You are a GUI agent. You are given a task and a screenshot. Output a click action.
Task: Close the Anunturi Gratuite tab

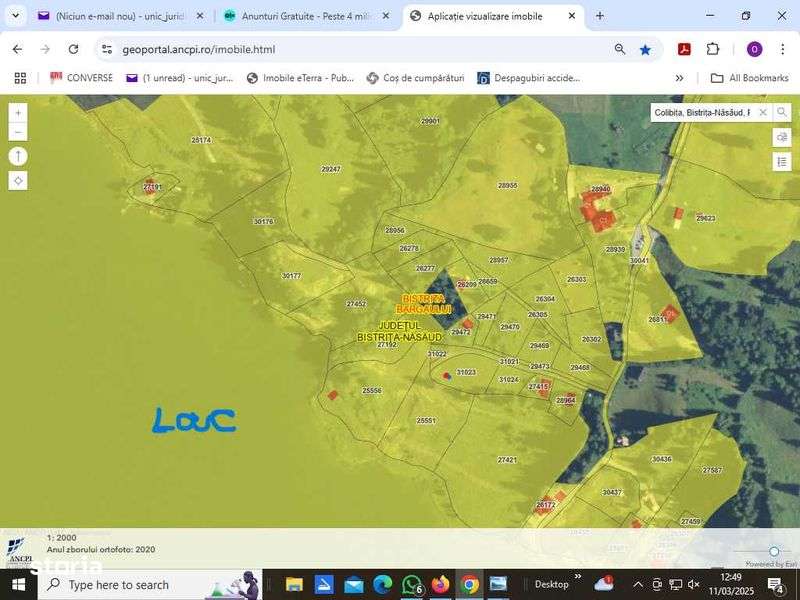[x=386, y=16]
